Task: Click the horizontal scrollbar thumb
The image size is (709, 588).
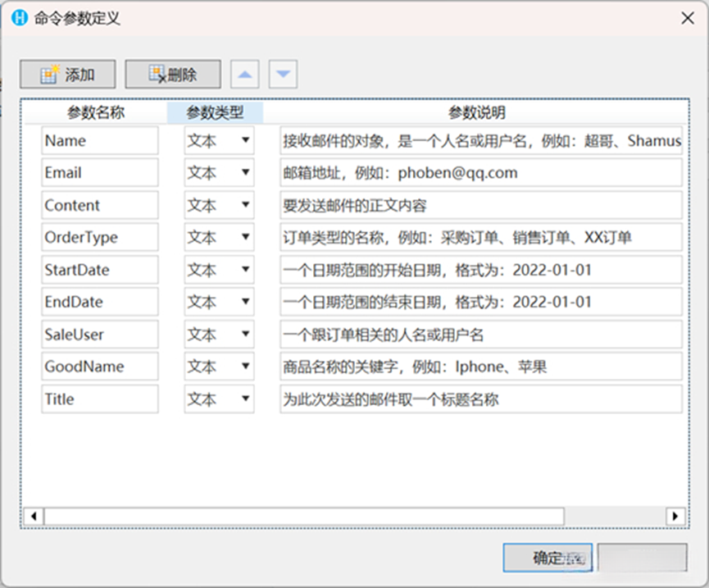Action: pos(304,516)
